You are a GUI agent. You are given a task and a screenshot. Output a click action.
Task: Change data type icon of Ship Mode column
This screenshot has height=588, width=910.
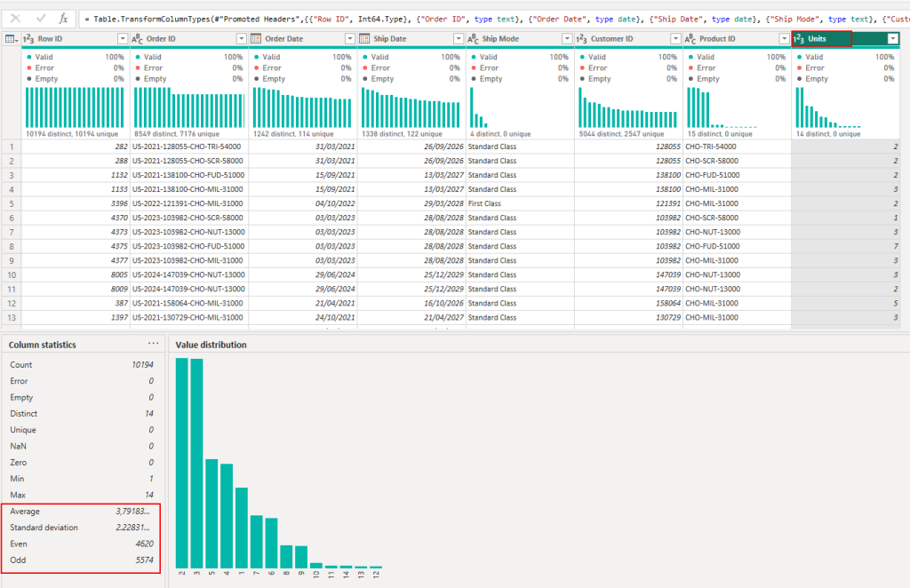click(473, 39)
